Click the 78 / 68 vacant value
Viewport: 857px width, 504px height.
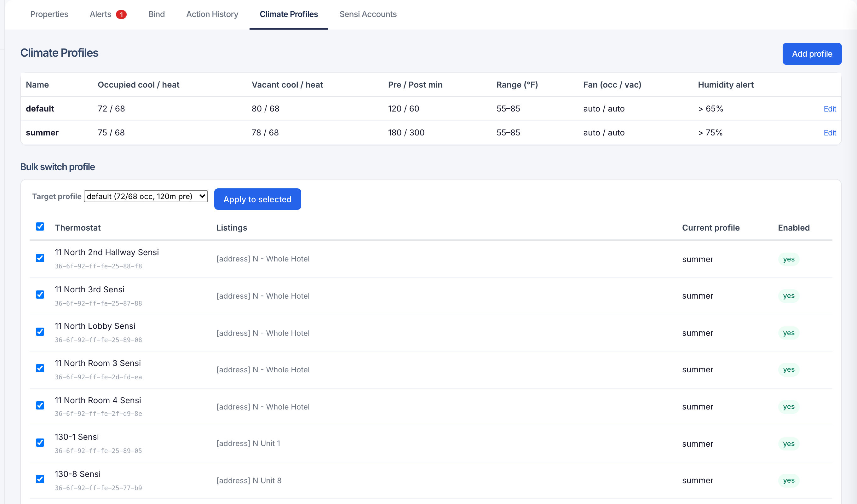265,133
